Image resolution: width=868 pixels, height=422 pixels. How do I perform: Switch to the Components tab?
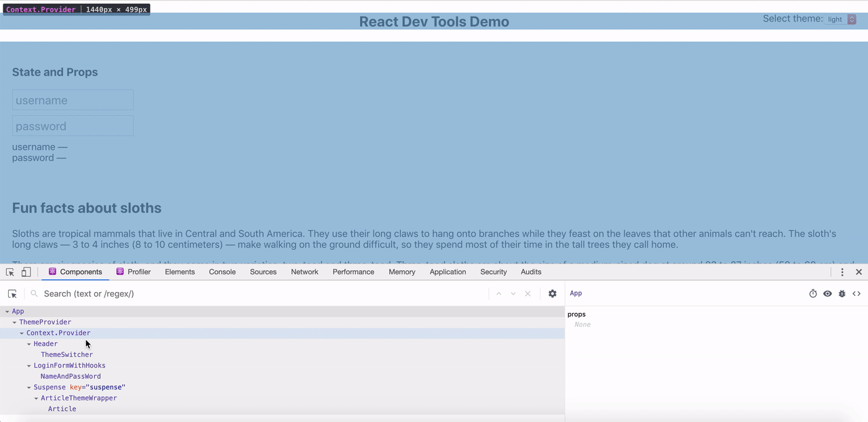click(75, 272)
